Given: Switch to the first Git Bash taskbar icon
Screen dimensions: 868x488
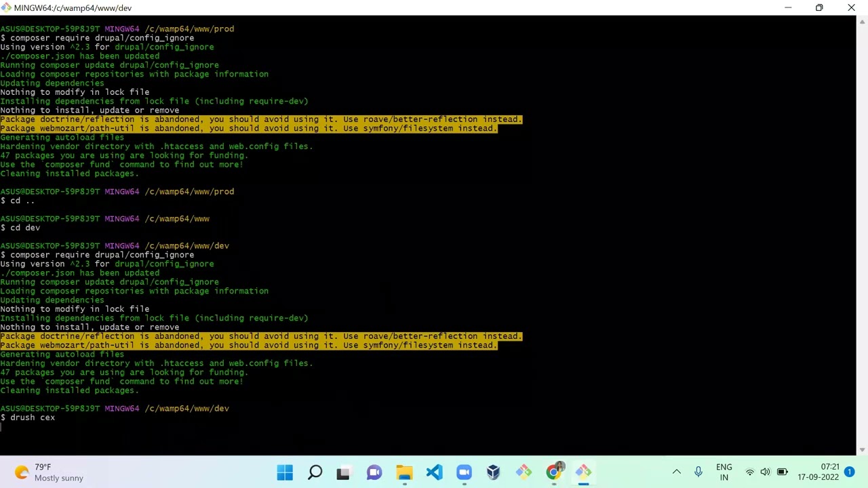Looking at the screenshot, I should tap(524, 472).
